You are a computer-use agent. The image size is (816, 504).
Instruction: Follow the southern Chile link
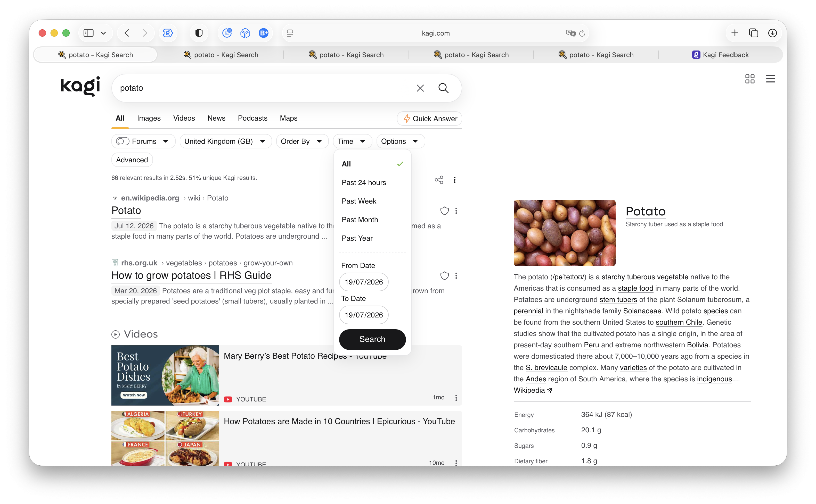pyautogui.click(x=679, y=322)
